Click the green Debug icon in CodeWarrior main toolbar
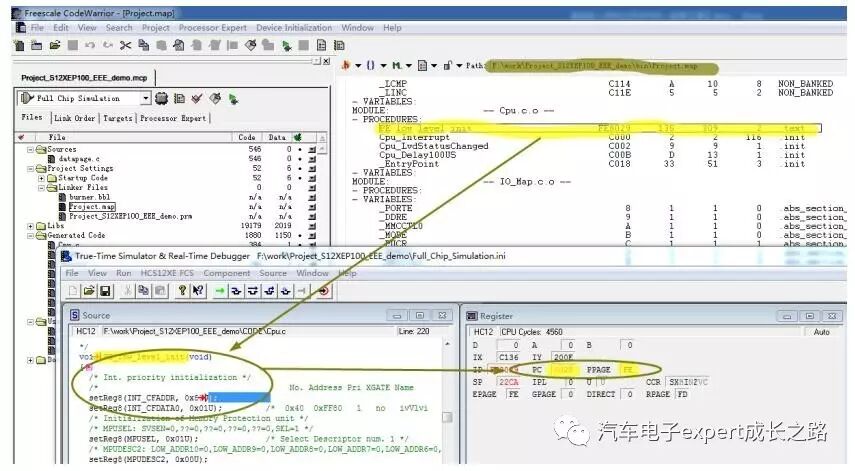This screenshot has height=471, width=855. [286, 46]
